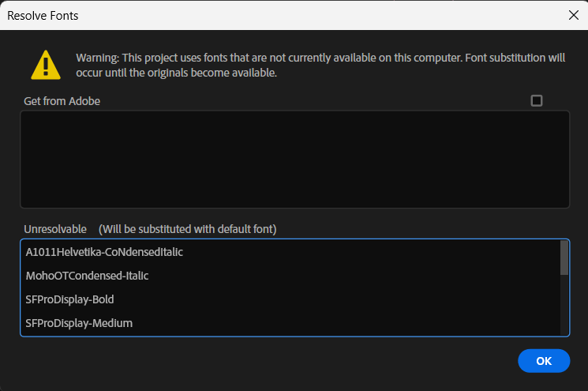Click the "Will be substituted with default font" note
The image size is (588, 391).
[187, 229]
